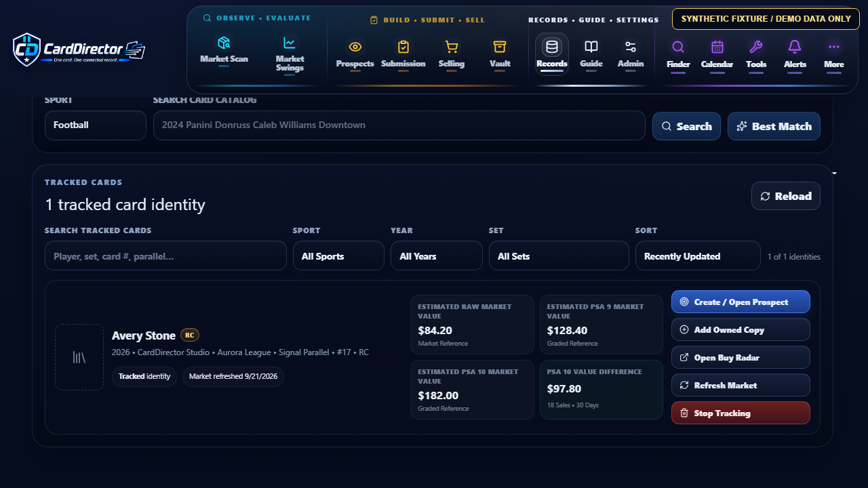Click the Tracked identity tag
868x488 pixels.
[144, 377]
